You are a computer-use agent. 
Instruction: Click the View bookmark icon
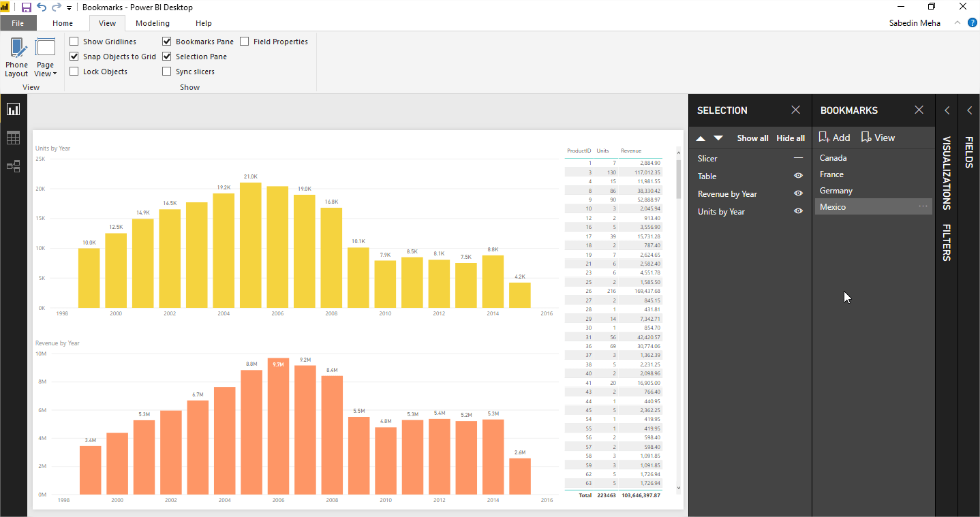click(878, 137)
